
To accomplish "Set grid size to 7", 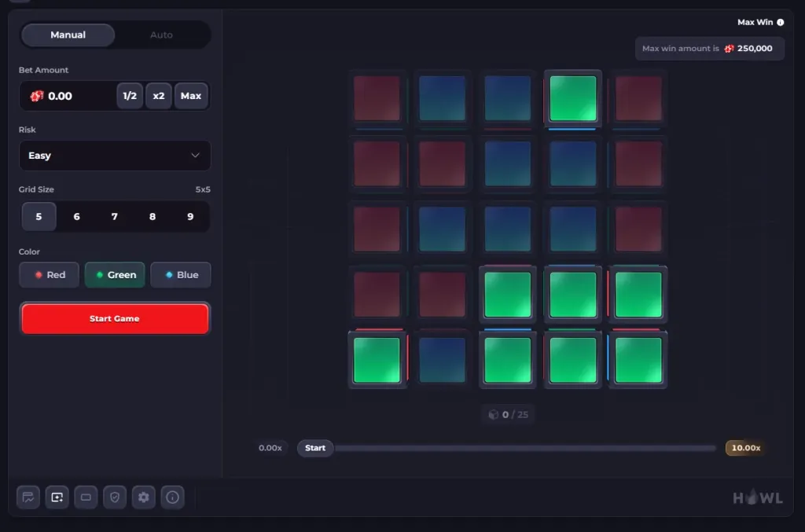I will click(x=115, y=217).
